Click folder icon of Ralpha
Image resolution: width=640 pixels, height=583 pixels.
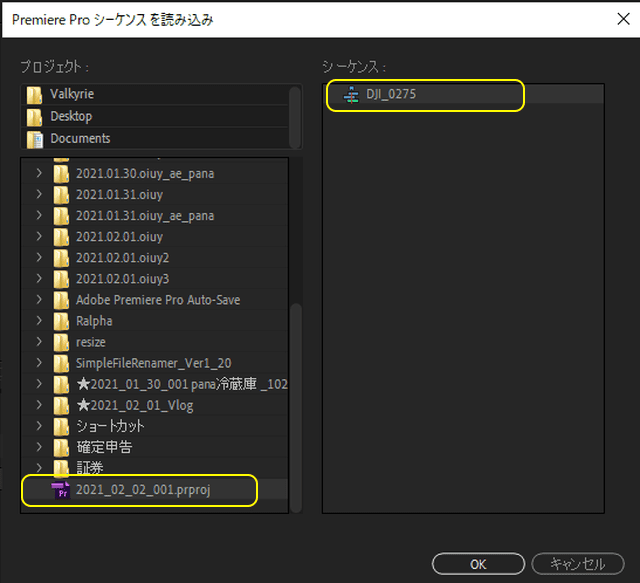(61, 321)
